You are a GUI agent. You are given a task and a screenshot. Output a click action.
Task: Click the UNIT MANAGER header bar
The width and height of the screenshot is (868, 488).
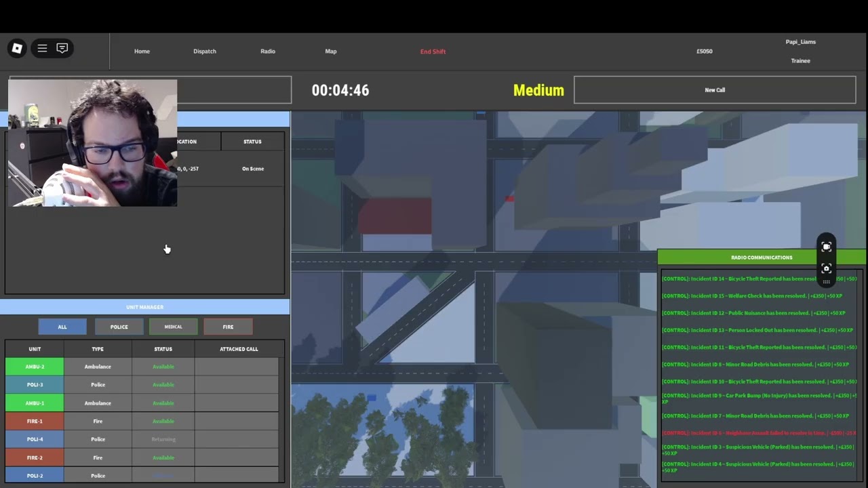pos(144,307)
